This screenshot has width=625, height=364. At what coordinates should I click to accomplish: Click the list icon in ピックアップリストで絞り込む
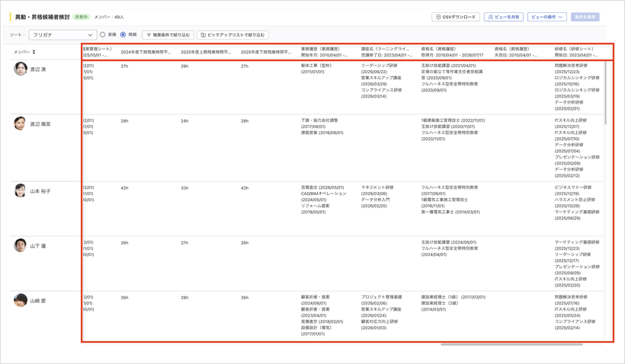click(203, 36)
